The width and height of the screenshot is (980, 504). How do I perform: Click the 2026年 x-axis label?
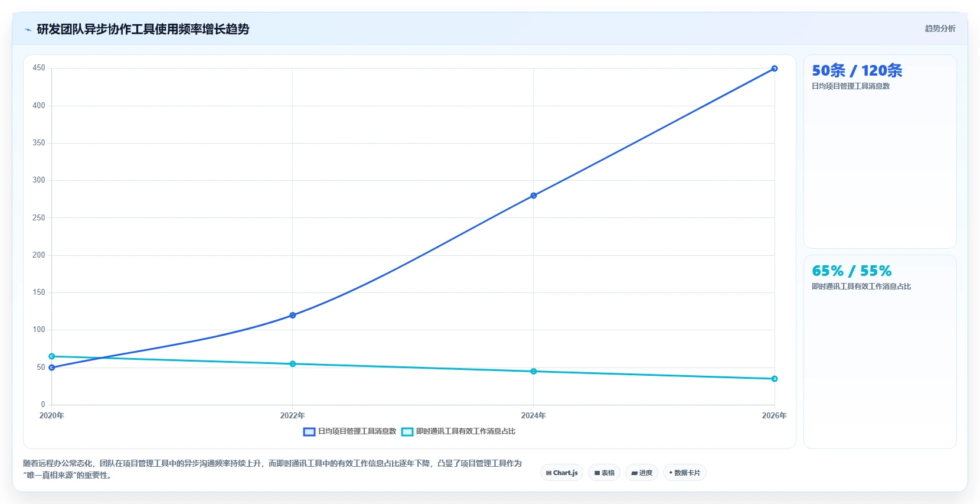(x=775, y=416)
